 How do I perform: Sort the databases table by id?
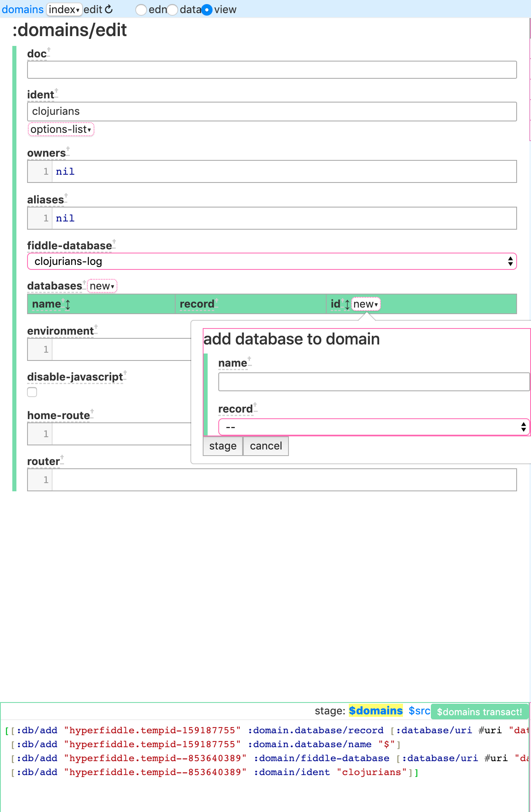[x=347, y=304]
